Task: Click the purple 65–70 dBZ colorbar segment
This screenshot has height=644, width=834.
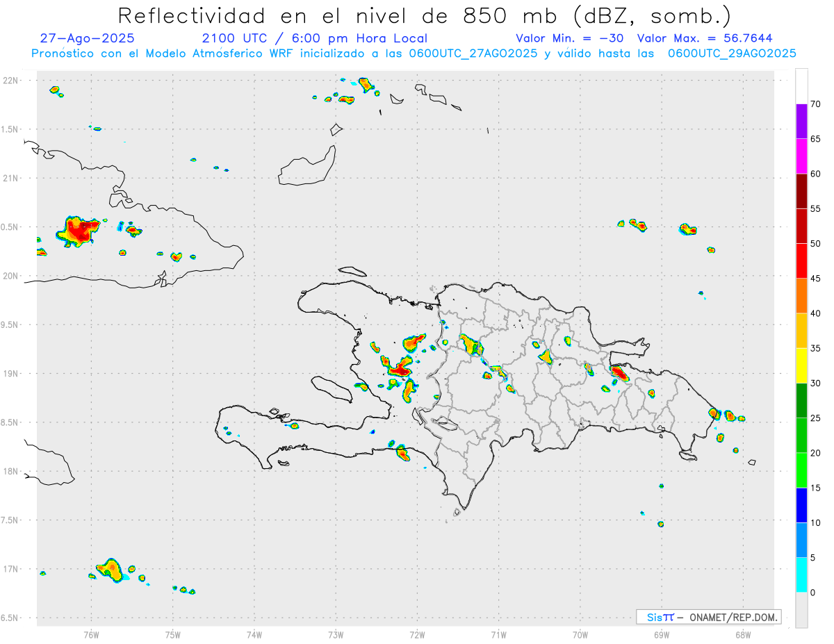Action: tap(801, 121)
